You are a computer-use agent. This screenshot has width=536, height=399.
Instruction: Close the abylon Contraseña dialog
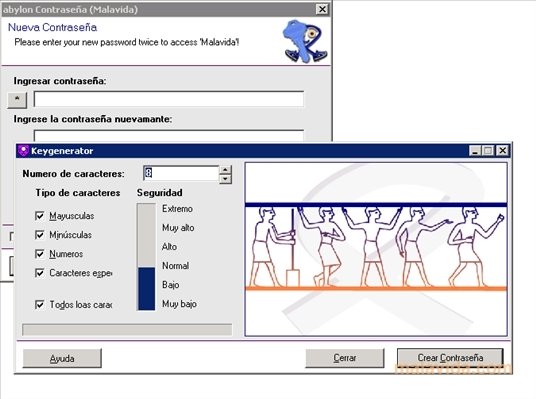[x=322, y=9]
